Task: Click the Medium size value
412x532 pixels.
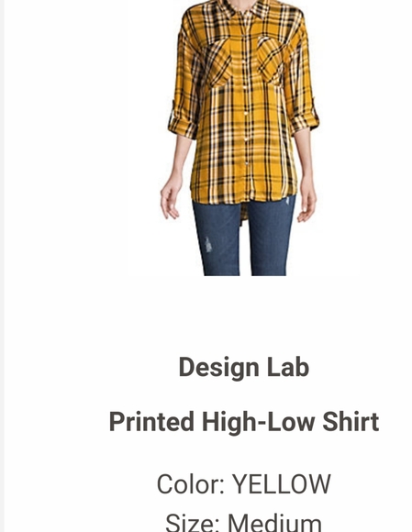Action: click(274, 523)
